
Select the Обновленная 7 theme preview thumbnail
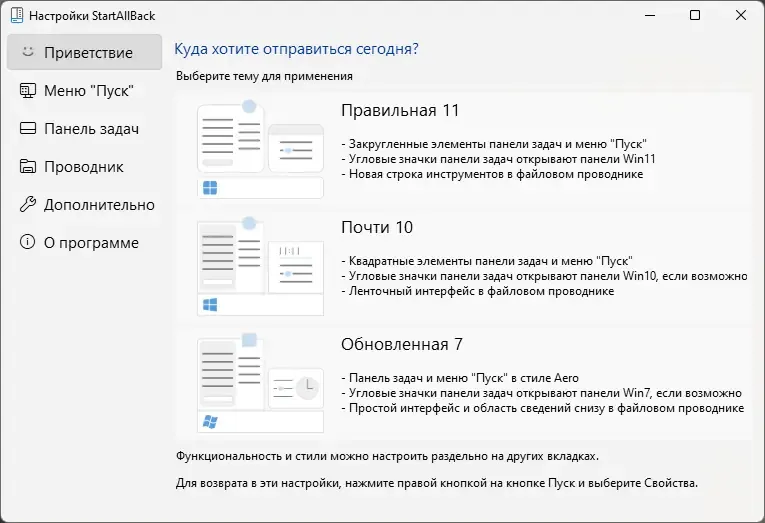[x=261, y=383]
